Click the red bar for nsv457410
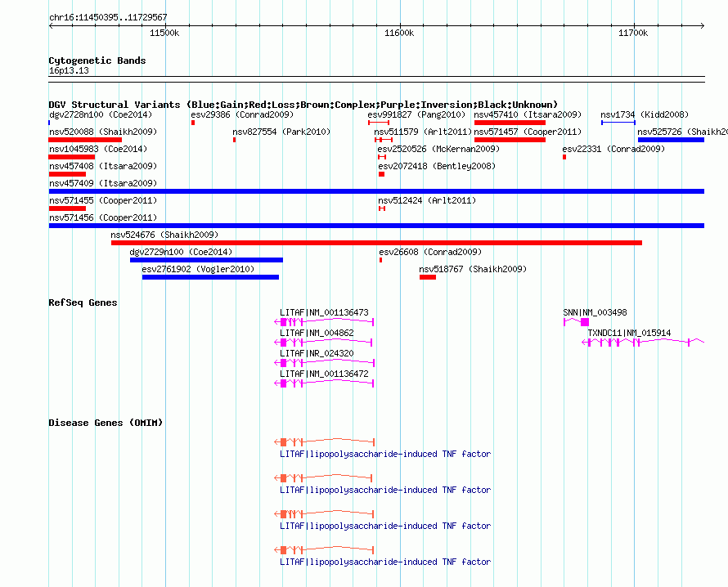 click(510, 123)
